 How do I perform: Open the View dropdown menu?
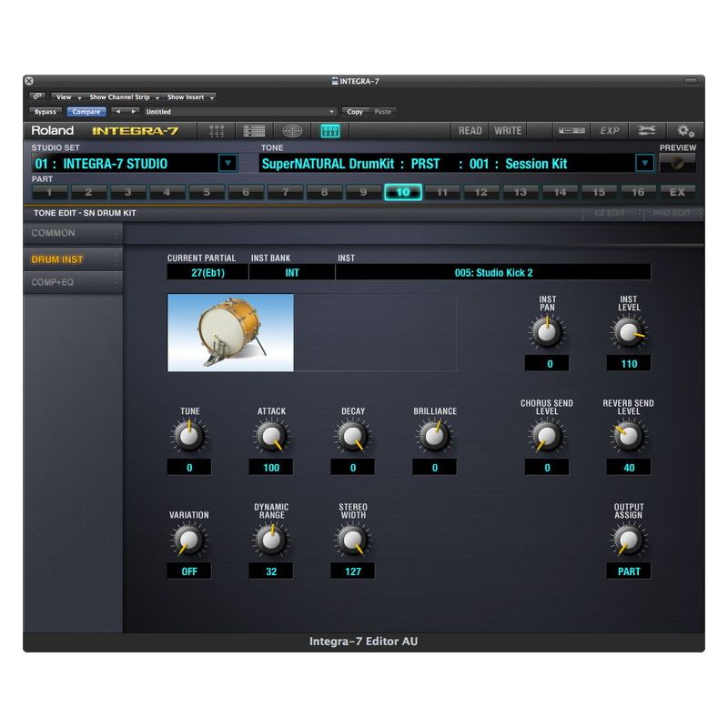67,97
